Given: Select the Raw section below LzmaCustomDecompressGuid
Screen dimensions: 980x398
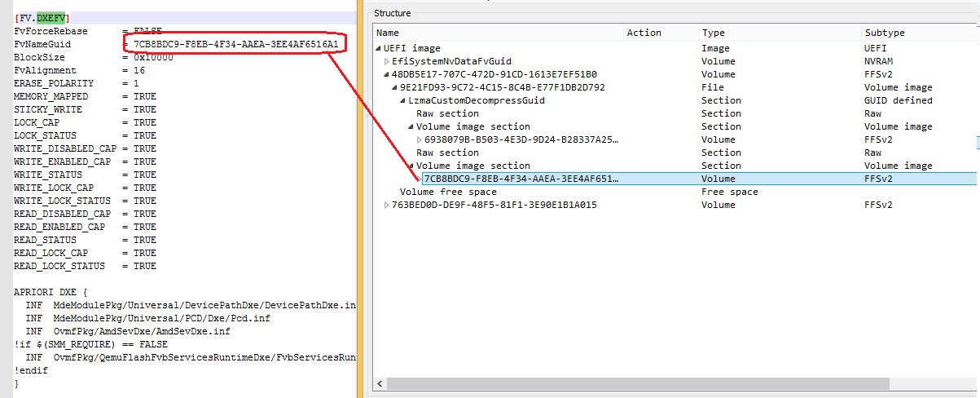Looking at the screenshot, I should pyautogui.click(x=447, y=113).
